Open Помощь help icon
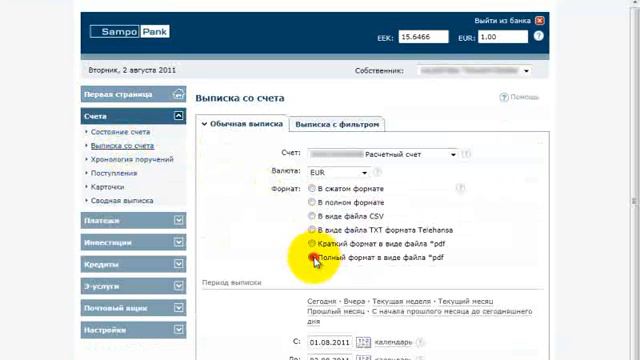Image resolution: width=640 pixels, height=360 pixels. coord(504,97)
